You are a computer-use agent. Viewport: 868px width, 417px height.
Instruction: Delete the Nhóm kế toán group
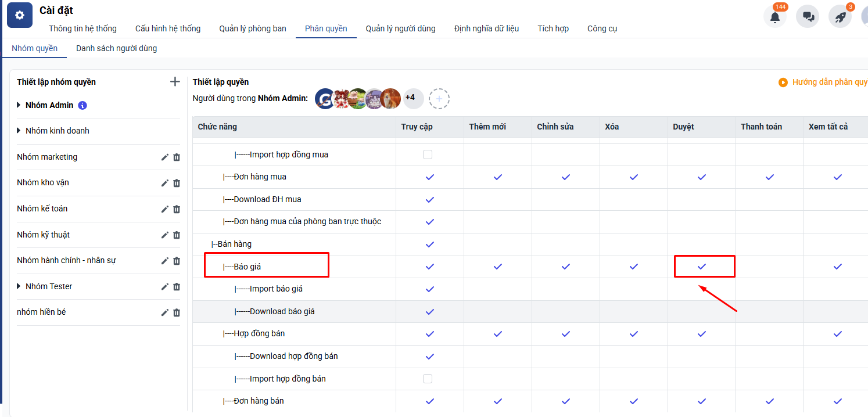point(177,209)
